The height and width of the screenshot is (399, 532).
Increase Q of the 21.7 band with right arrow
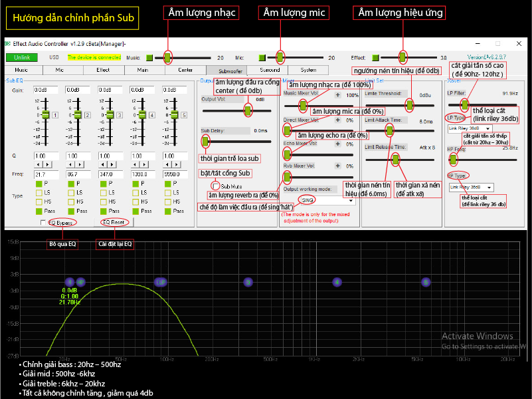click(x=47, y=165)
